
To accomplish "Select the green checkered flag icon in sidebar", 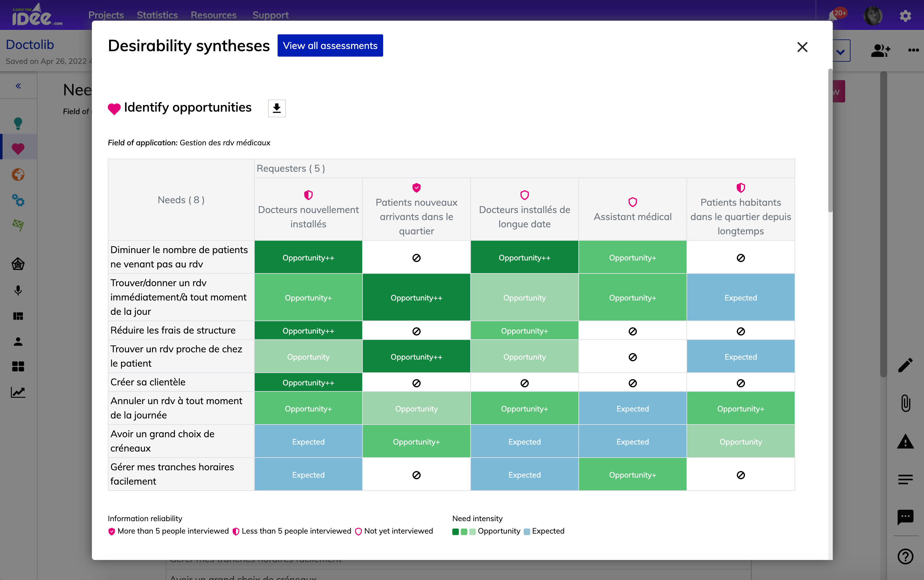I will coord(18,225).
